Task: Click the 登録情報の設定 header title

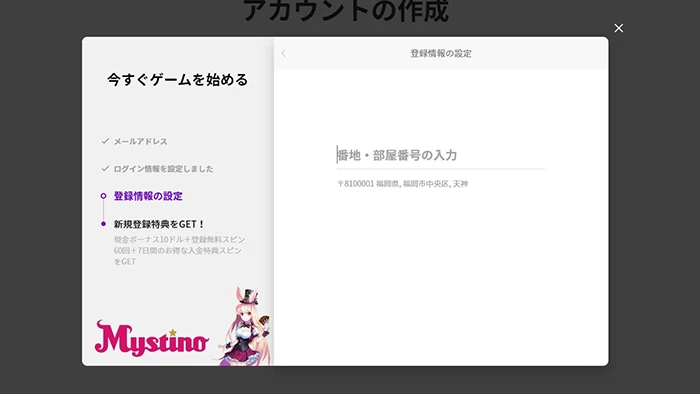Action: pos(441,54)
